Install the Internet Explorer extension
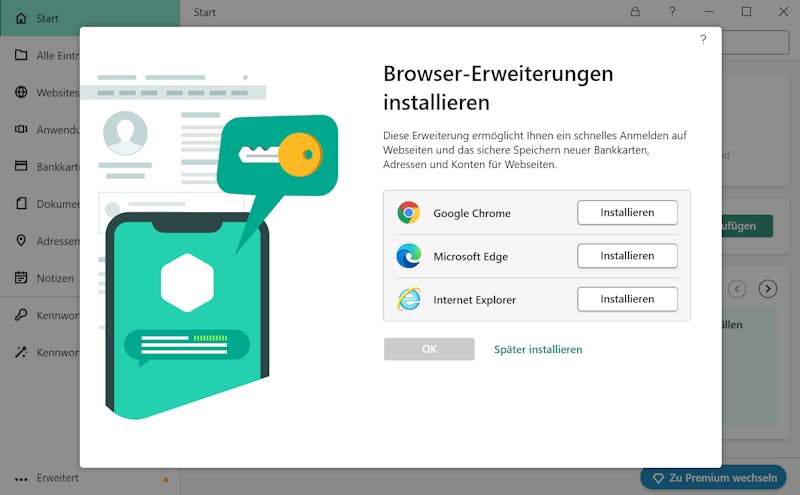 (x=627, y=299)
